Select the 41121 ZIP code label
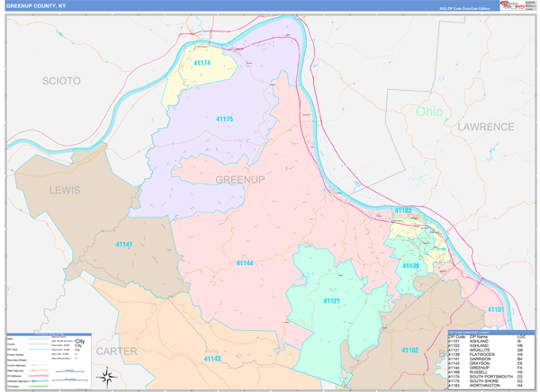This screenshot has height=392, width=540. click(x=331, y=301)
